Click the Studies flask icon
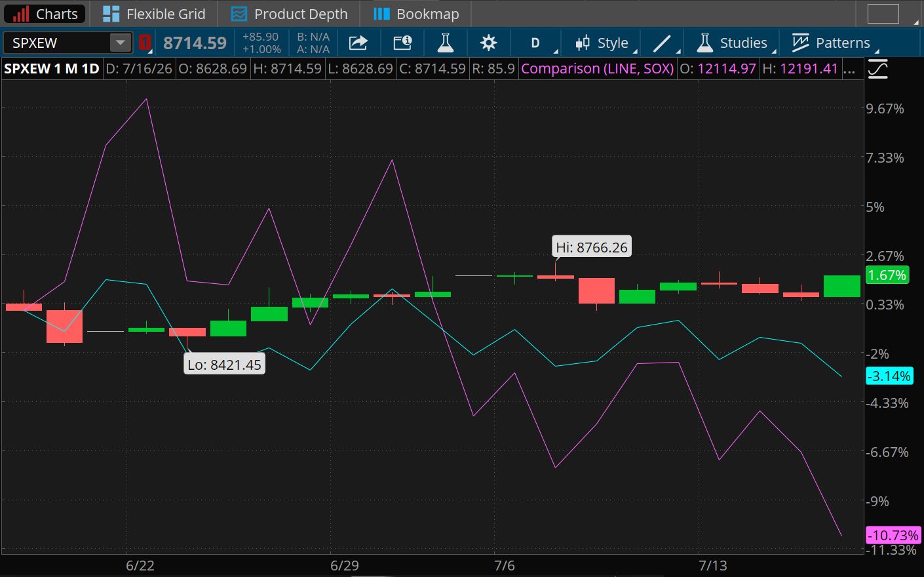 [x=705, y=43]
